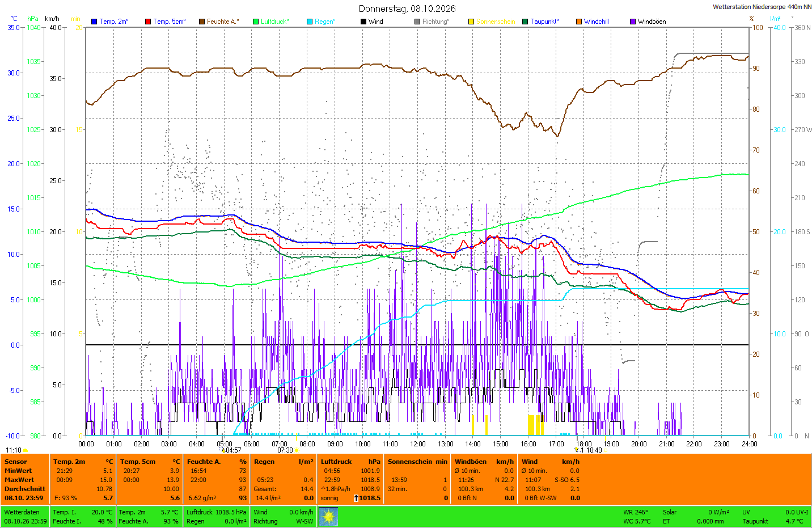Click the sunny weather icon in status bar

(328, 517)
